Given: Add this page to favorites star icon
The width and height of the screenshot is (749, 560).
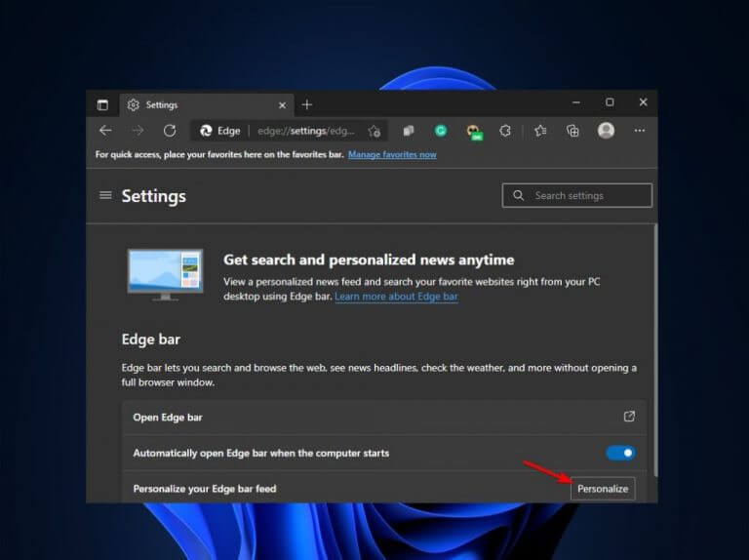Looking at the screenshot, I should tap(374, 131).
